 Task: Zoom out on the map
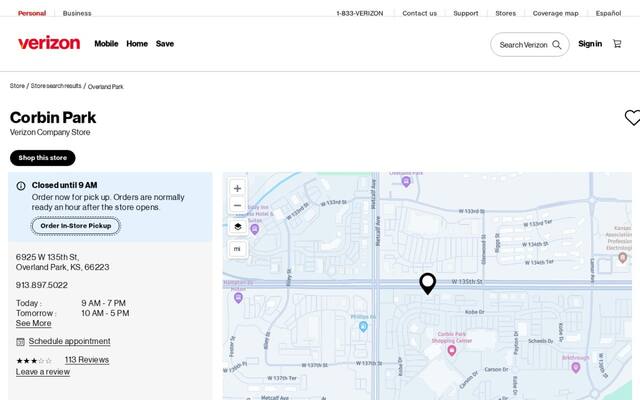tap(238, 205)
